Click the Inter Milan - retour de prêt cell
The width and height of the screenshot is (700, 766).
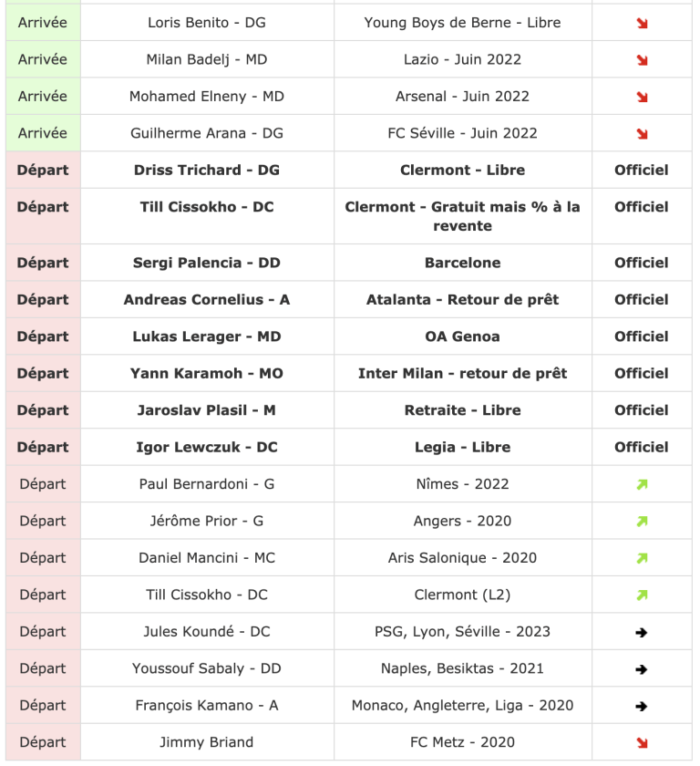[x=462, y=373]
